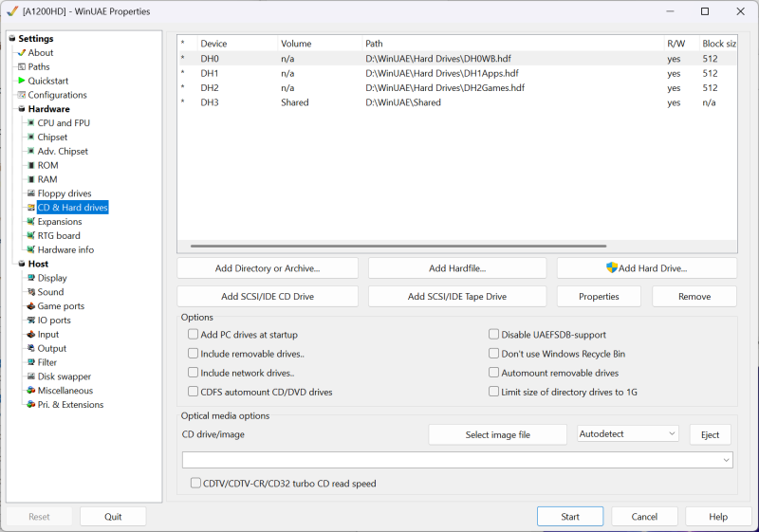
Task: Go to the Miscellaneous settings page
Action: tap(65, 391)
